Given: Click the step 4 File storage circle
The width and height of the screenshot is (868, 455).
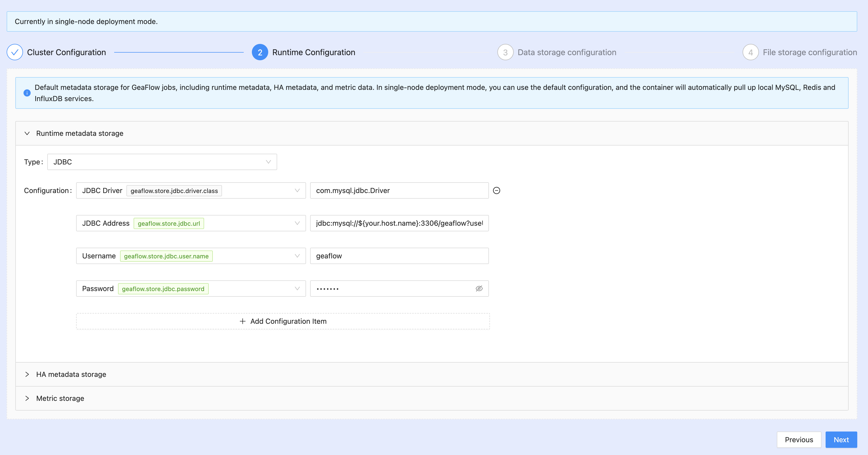Looking at the screenshot, I should click(750, 52).
